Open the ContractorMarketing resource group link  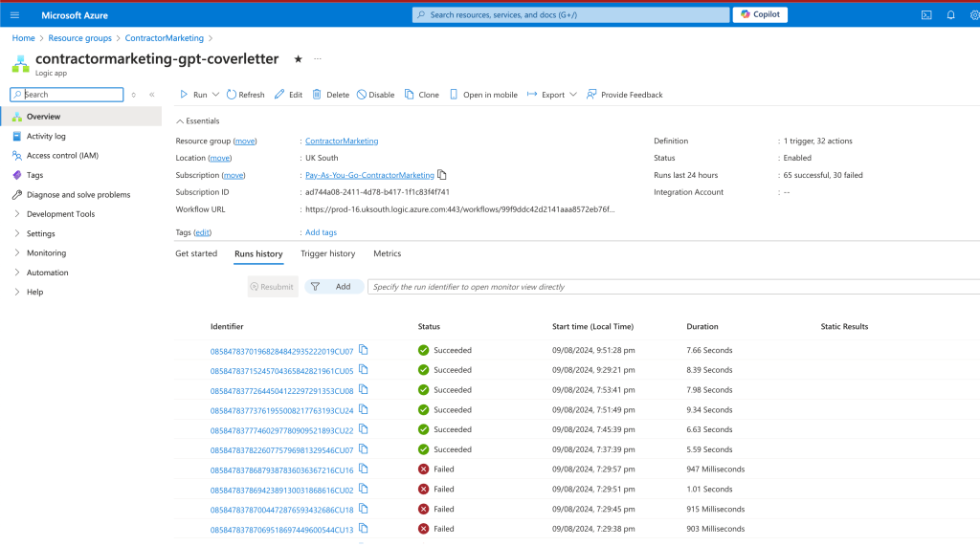(x=342, y=142)
